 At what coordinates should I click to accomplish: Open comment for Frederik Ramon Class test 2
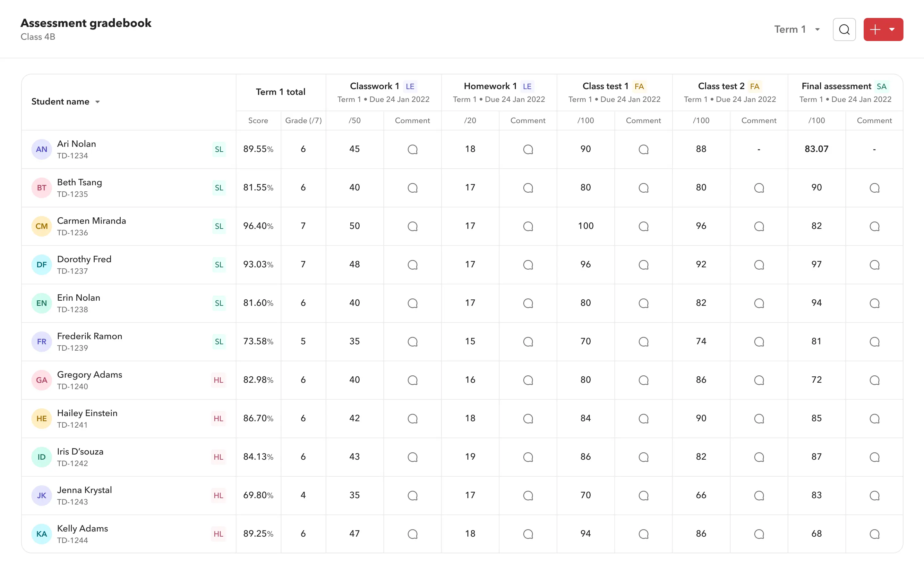coord(758,342)
